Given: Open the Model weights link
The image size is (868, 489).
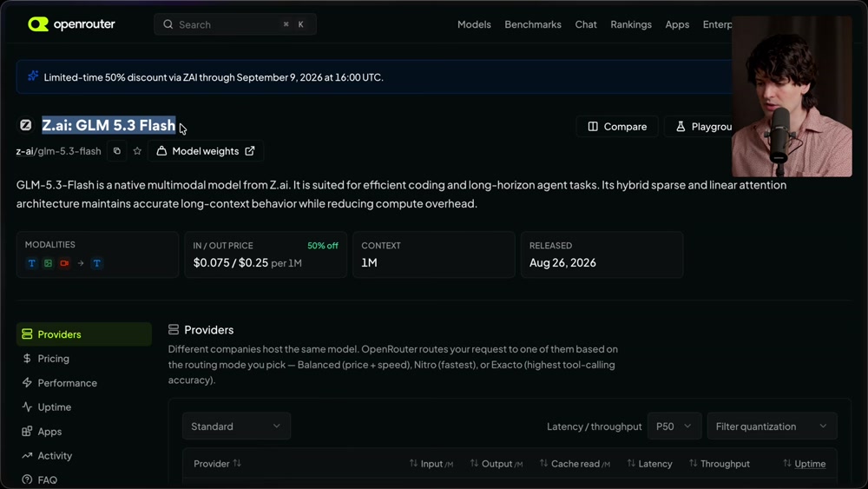Looking at the screenshot, I should 206,150.
